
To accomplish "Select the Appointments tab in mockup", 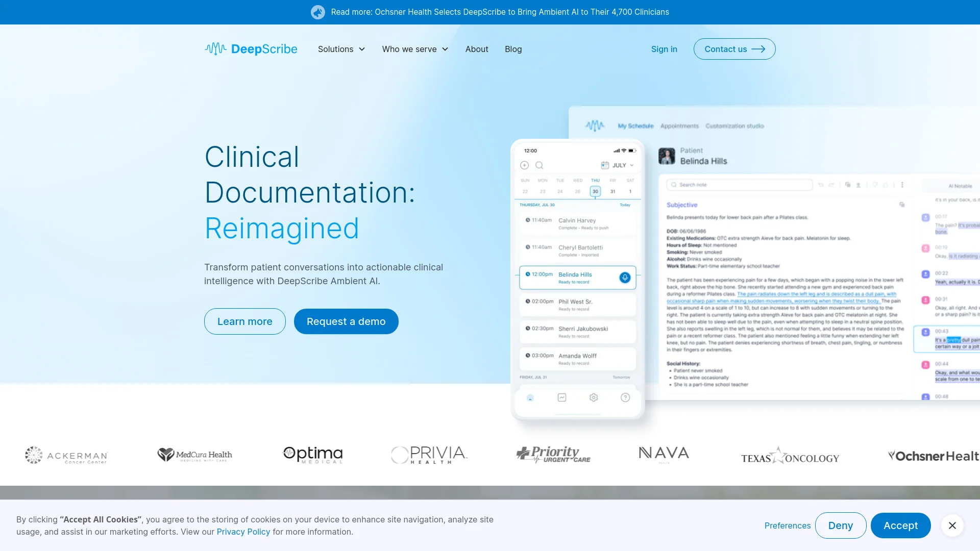I will (x=679, y=126).
